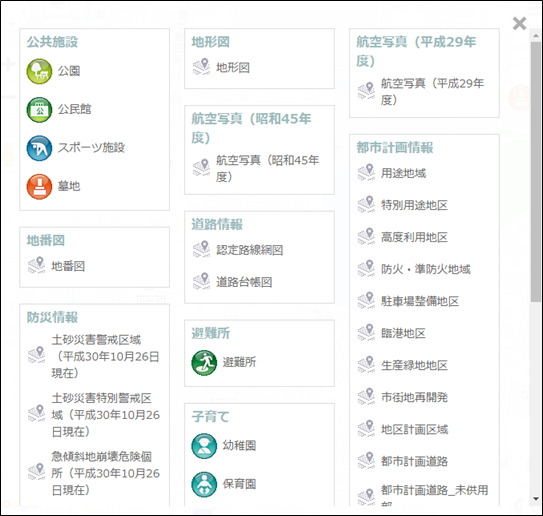Click the 避難所 running person icon
The image size is (543, 516).
[204, 363]
